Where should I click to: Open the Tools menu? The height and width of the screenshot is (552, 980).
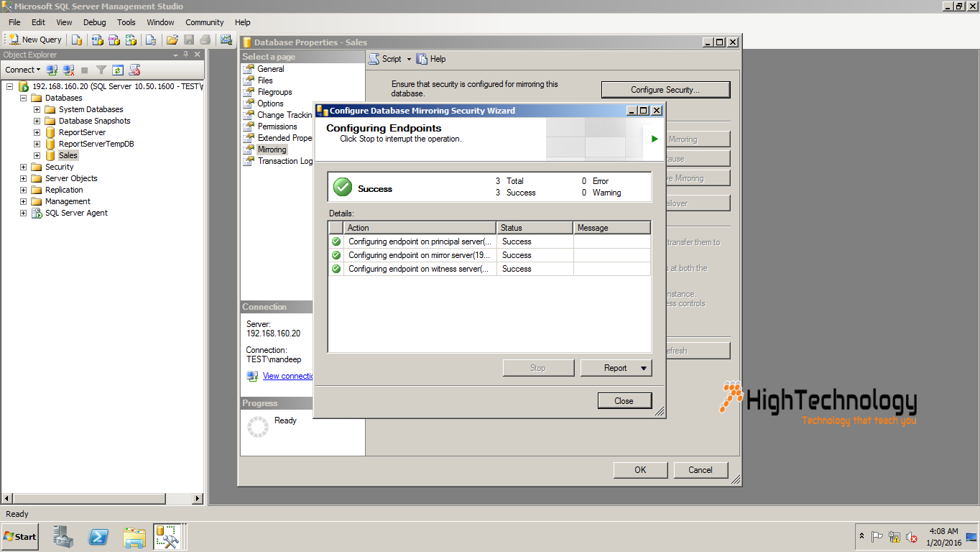click(x=126, y=22)
